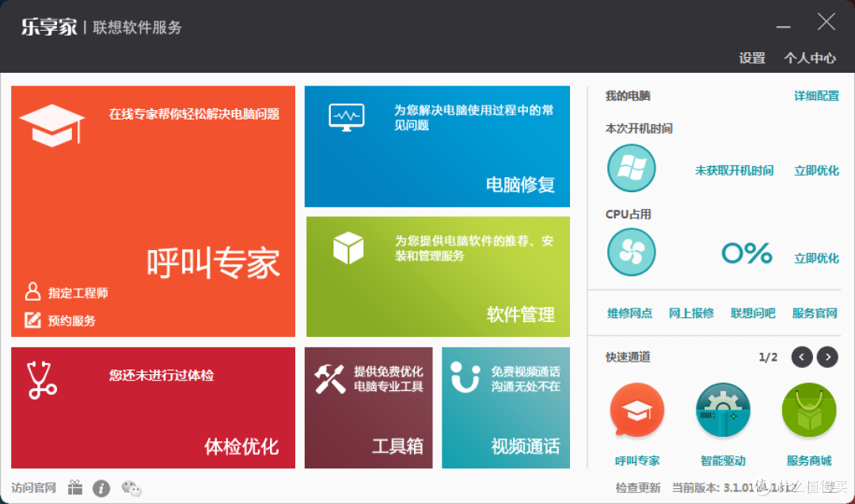Click the 乐享家 logo title
Image resolution: width=855 pixels, height=504 pixels.
[x=49, y=27]
